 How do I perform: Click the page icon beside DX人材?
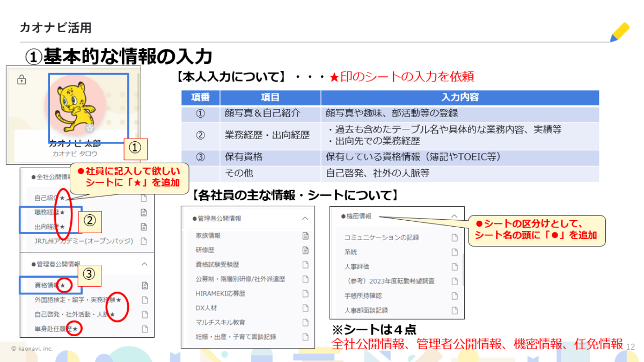click(305, 308)
